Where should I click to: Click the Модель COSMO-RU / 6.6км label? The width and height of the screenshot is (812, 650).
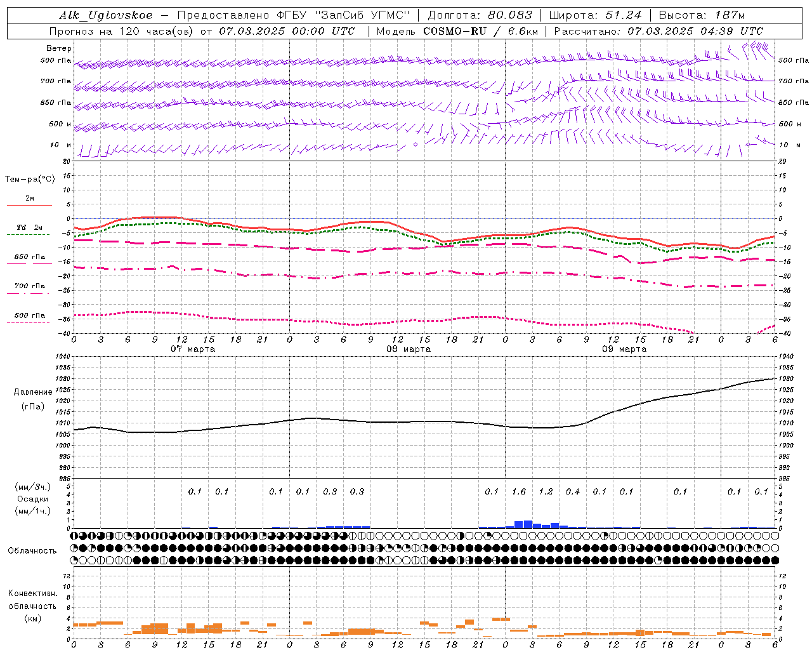pyautogui.click(x=457, y=31)
